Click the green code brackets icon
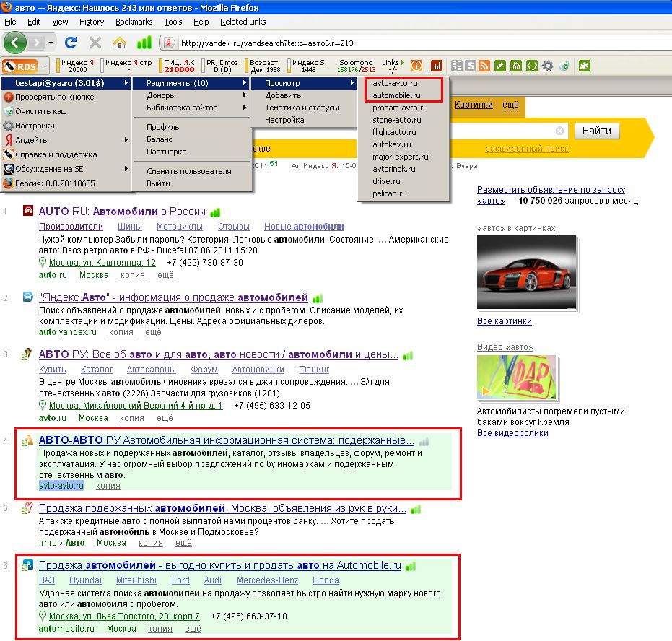The height and width of the screenshot is (641, 672). coord(532,66)
